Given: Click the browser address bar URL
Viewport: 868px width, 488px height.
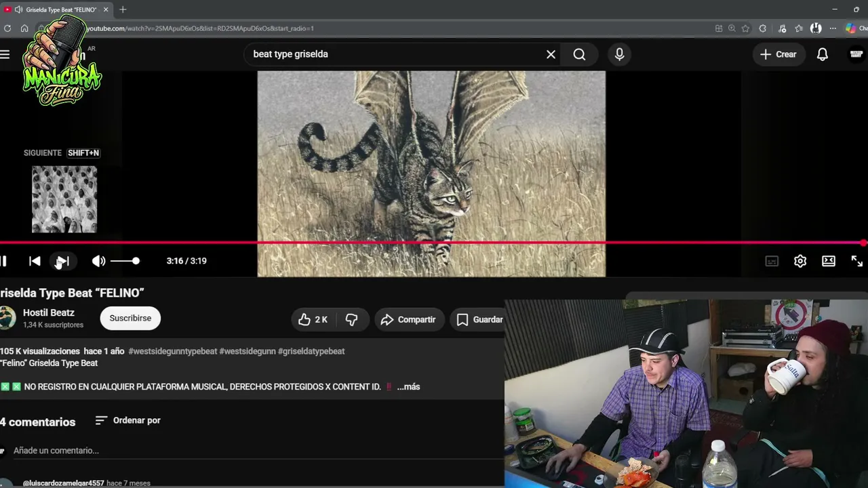Looking at the screenshot, I should pos(200,28).
